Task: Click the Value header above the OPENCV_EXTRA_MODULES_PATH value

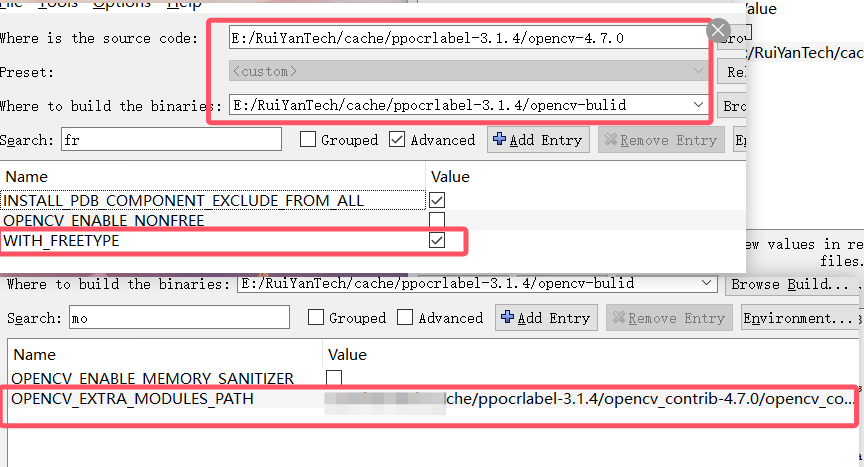Action: (x=347, y=355)
